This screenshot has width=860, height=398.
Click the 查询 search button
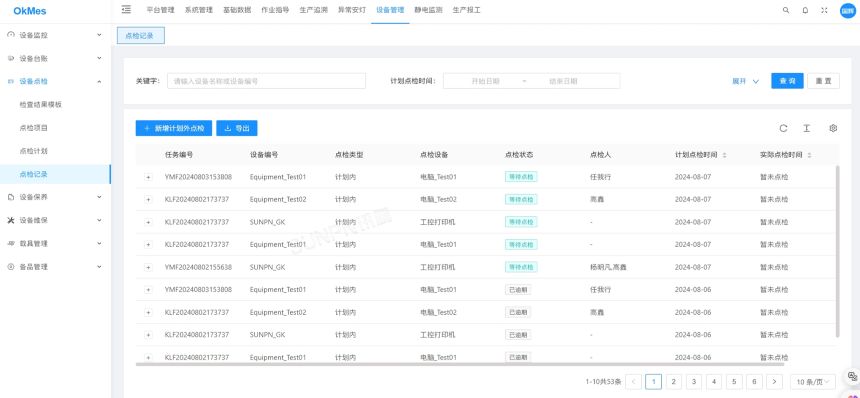(787, 81)
